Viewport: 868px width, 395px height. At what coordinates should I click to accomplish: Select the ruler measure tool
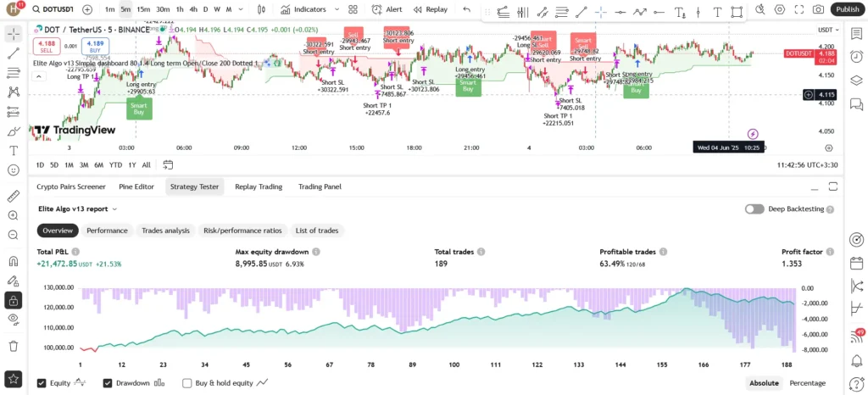pos(14,196)
